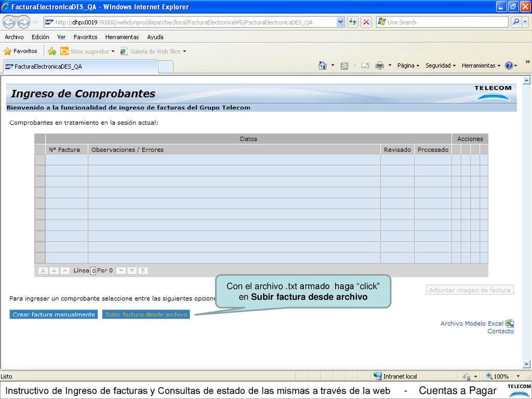532x399 pixels.
Task: Click the protected mode status icon
Action: point(467,376)
